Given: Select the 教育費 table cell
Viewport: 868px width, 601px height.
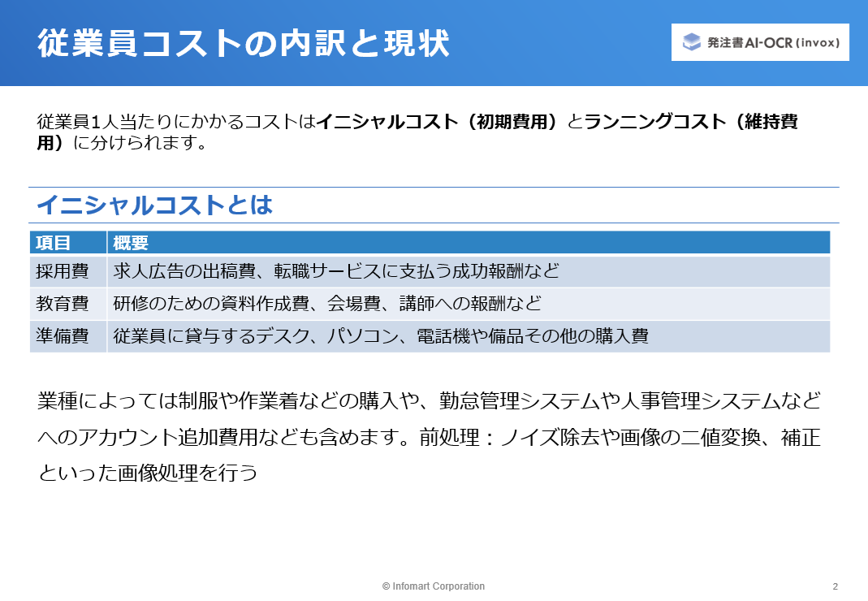Looking at the screenshot, I should point(68,304).
